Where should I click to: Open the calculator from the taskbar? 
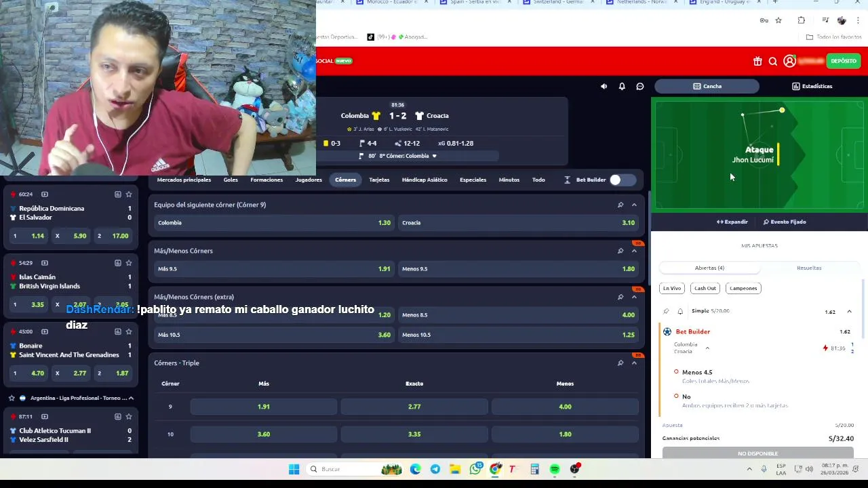click(x=534, y=469)
